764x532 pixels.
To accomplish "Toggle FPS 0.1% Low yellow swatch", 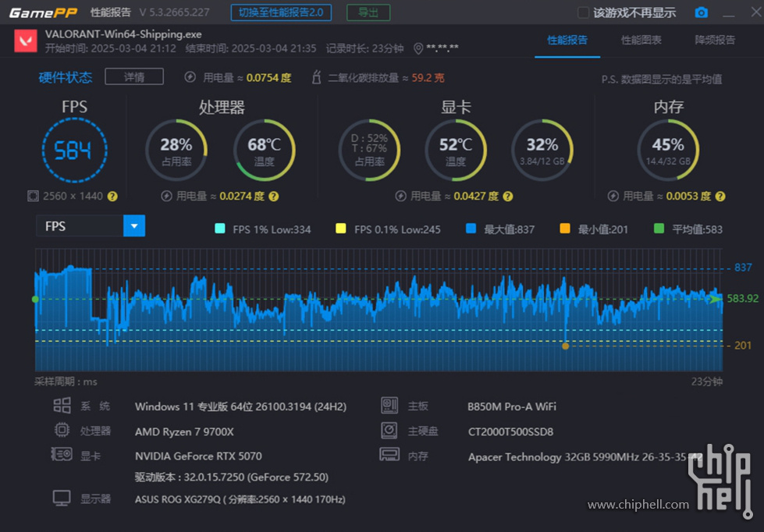I will pyautogui.click(x=341, y=229).
